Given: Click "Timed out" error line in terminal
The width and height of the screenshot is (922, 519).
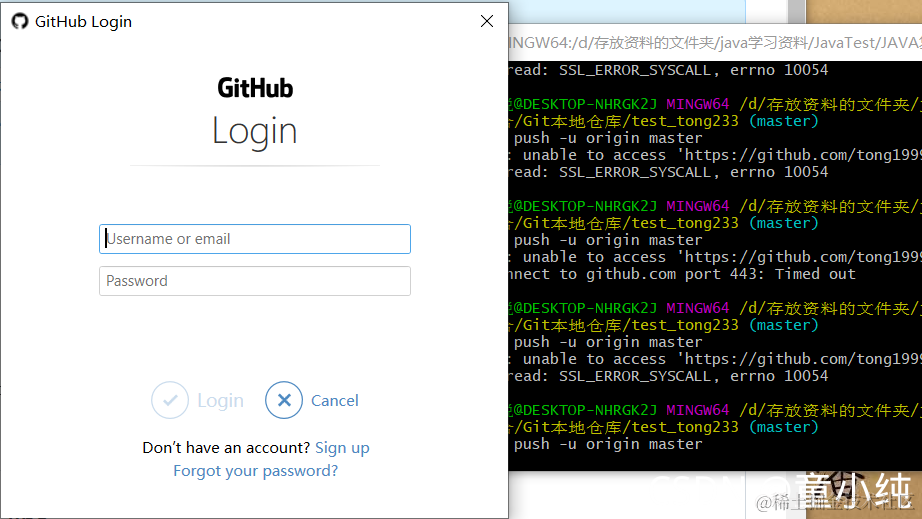Looking at the screenshot, I should point(682,274).
